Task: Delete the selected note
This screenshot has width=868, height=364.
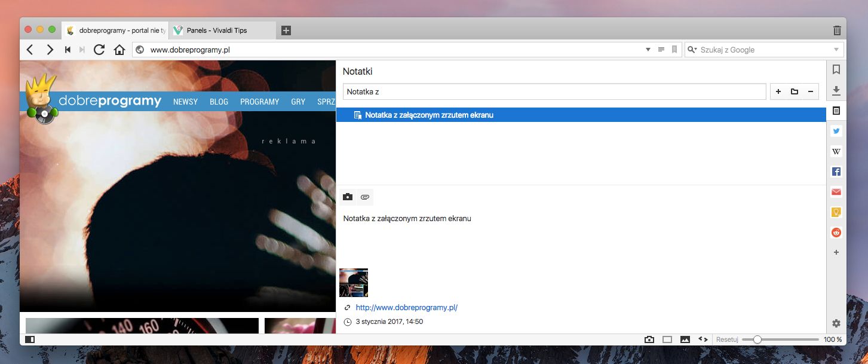Action: click(811, 91)
